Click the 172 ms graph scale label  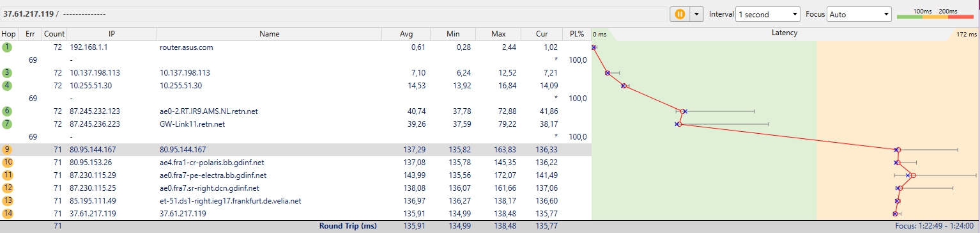coord(967,34)
